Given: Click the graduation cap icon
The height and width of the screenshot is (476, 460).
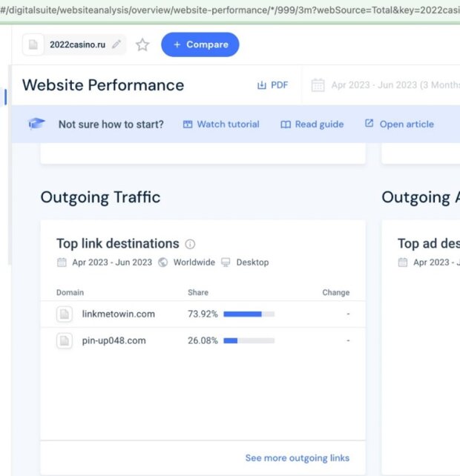Looking at the screenshot, I should 36,124.
